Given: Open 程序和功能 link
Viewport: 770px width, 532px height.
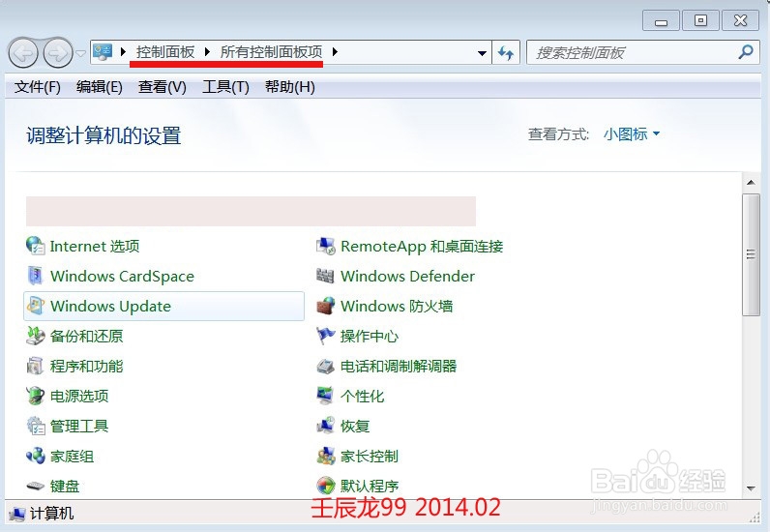Looking at the screenshot, I should point(86,366).
